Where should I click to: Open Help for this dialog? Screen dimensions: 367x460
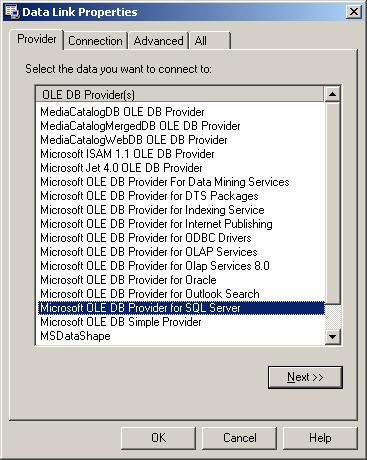(320, 438)
